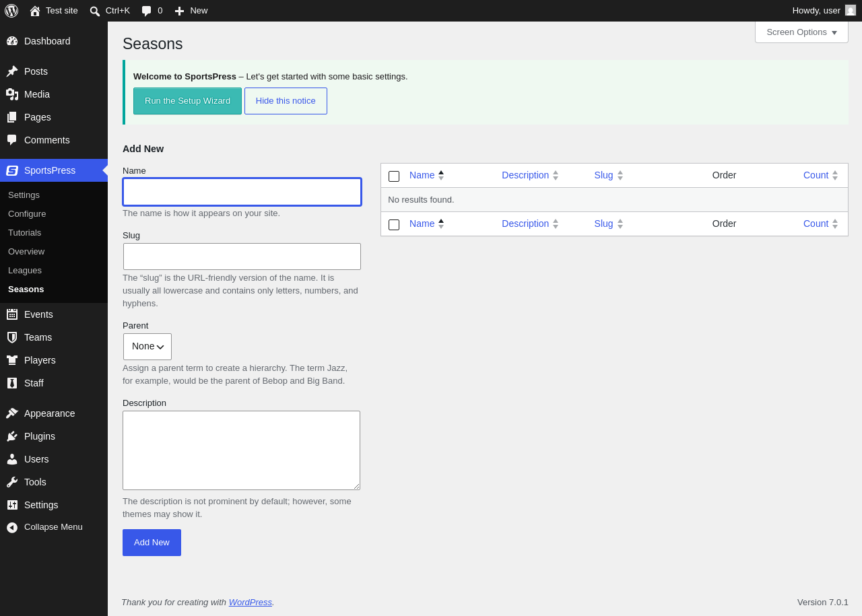Open the Parent dropdown set to None
The height and width of the screenshot is (616, 862).
tap(147, 347)
